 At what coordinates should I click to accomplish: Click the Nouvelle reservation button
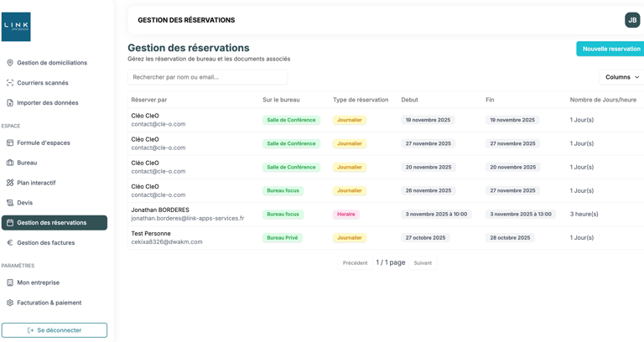tap(610, 49)
